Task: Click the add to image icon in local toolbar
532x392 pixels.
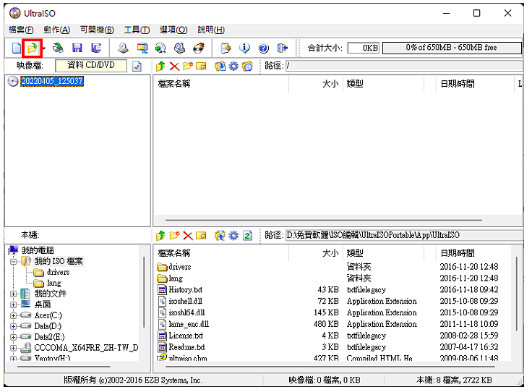Action: tap(220, 235)
